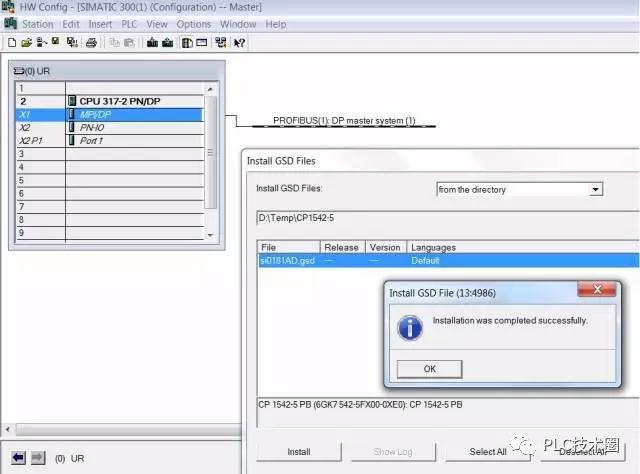The width and height of the screenshot is (640, 474).
Task: Open the PLC menu
Action: tap(129, 24)
